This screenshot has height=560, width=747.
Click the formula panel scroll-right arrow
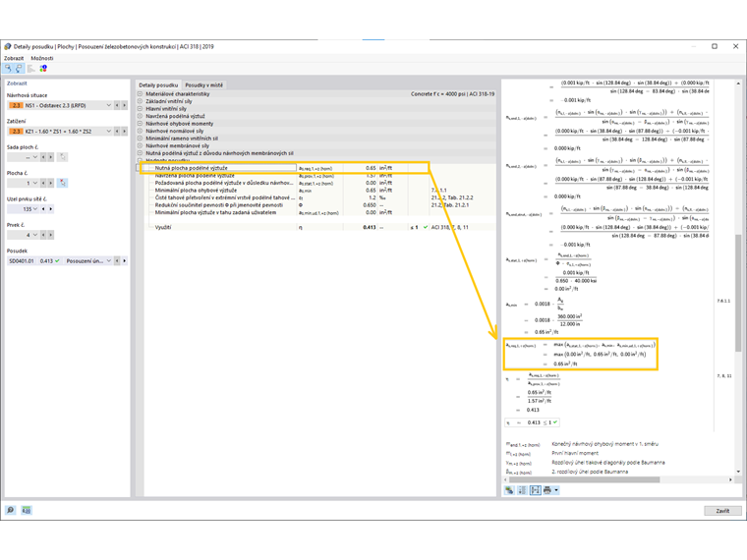[730, 479]
